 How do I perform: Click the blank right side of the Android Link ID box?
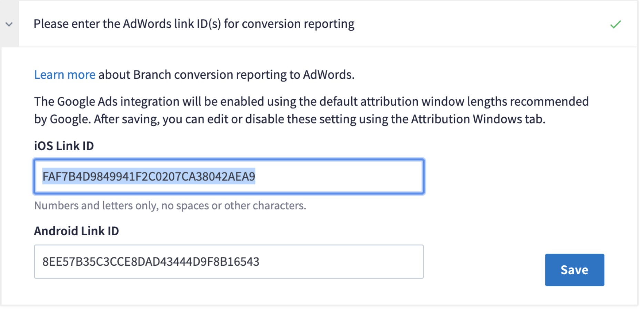click(x=341, y=262)
